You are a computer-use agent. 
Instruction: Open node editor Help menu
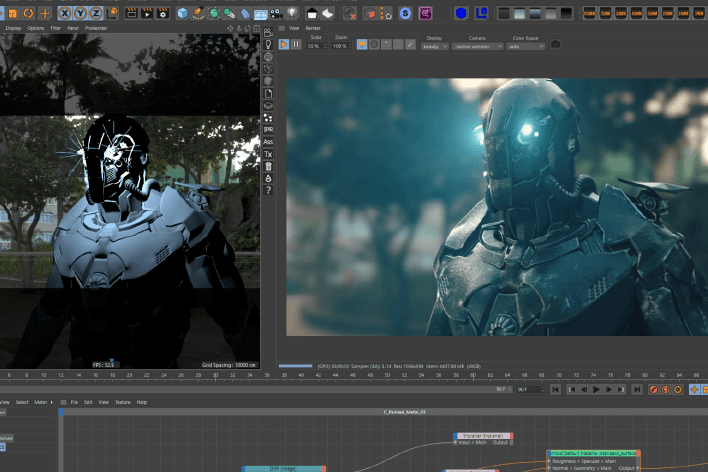(x=142, y=402)
